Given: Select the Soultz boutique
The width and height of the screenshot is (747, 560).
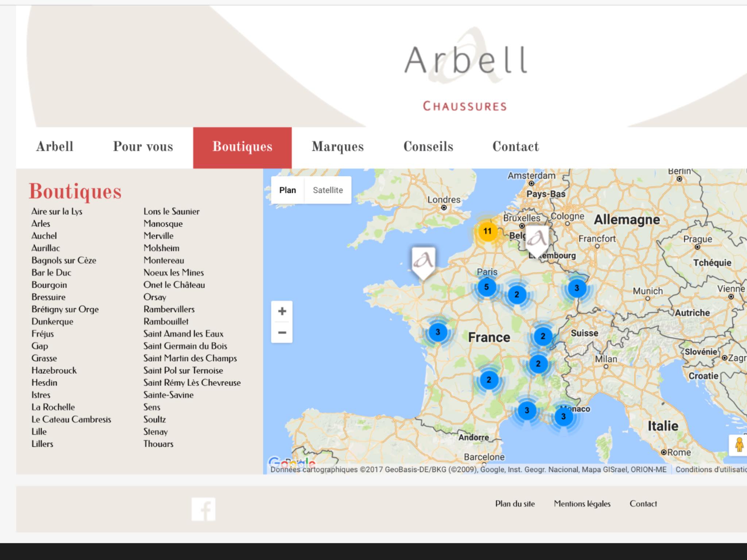Looking at the screenshot, I should (x=155, y=420).
